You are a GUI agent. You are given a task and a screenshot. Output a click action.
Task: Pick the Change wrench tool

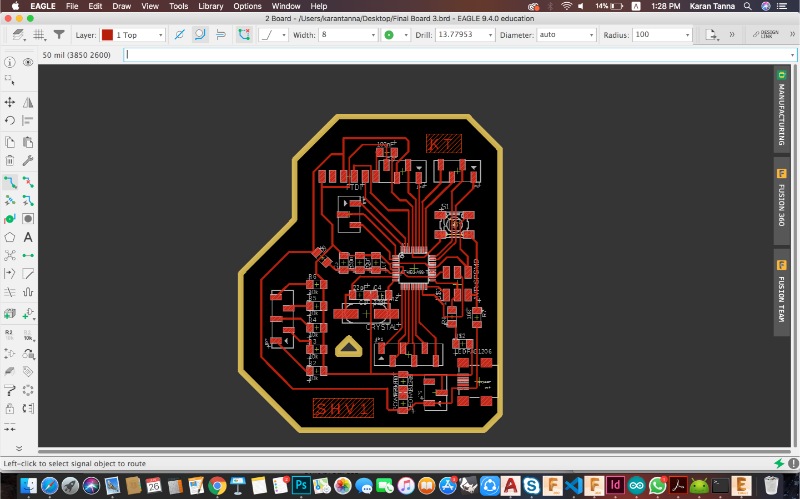(x=28, y=160)
